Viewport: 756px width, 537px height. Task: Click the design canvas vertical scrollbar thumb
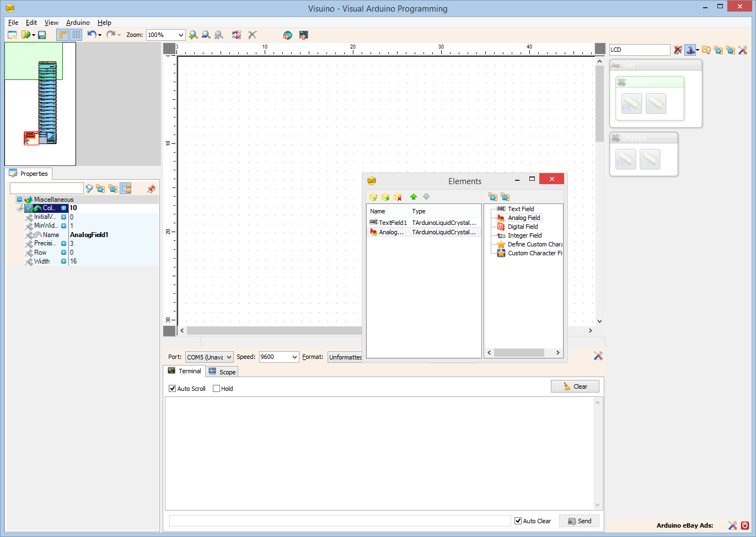(x=599, y=103)
